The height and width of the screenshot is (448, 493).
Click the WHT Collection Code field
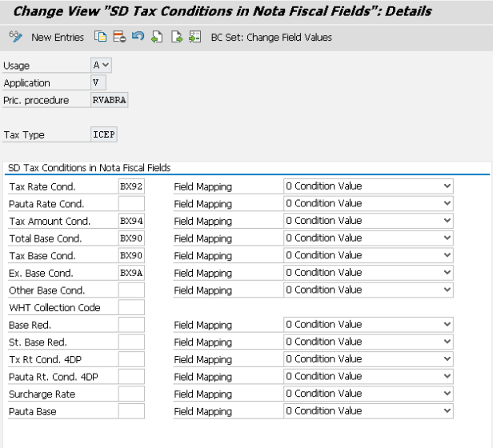point(131,308)
